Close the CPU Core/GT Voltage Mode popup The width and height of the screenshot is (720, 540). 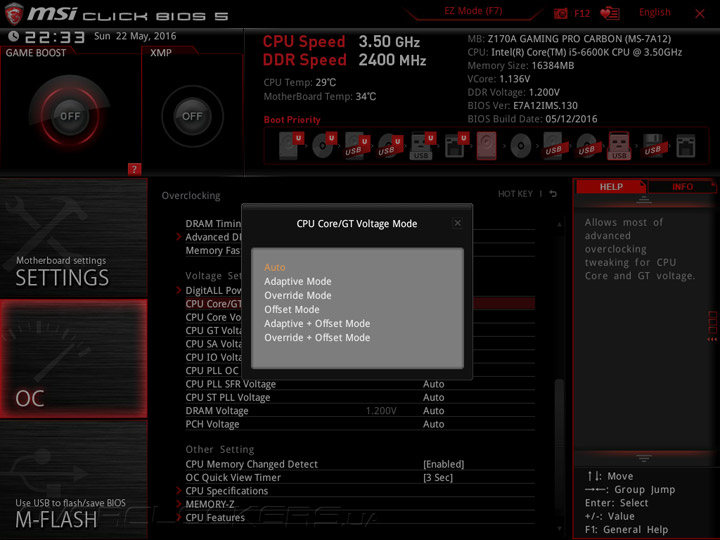point(457,223)
